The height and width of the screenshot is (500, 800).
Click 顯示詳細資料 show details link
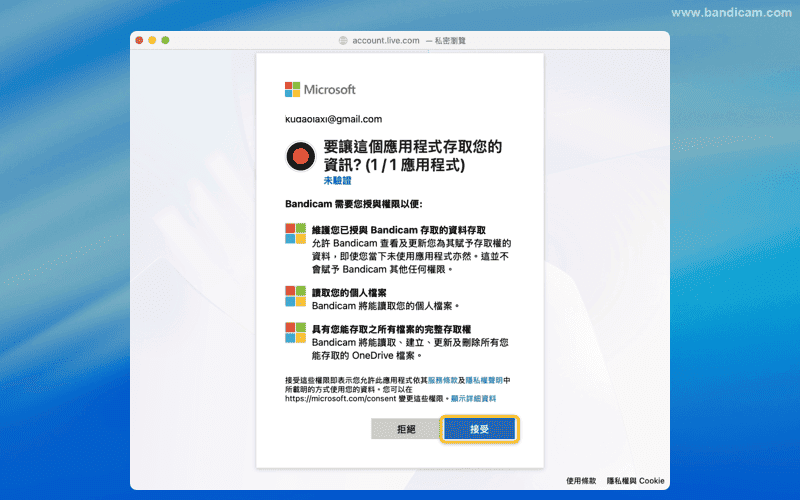pos(473,398)
